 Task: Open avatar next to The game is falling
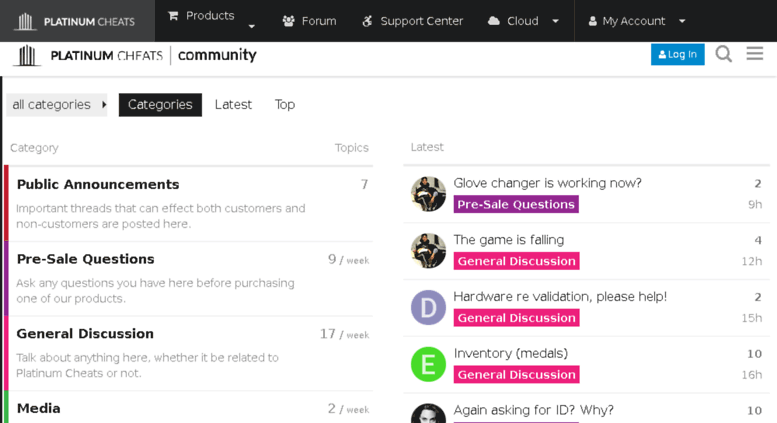tap(428, 251)
